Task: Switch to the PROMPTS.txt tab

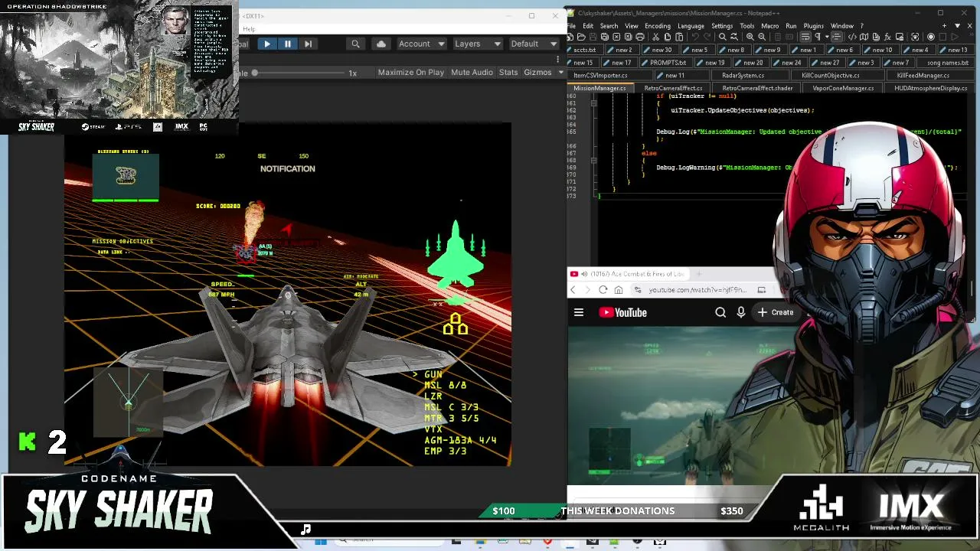Action: click(667, 63)
